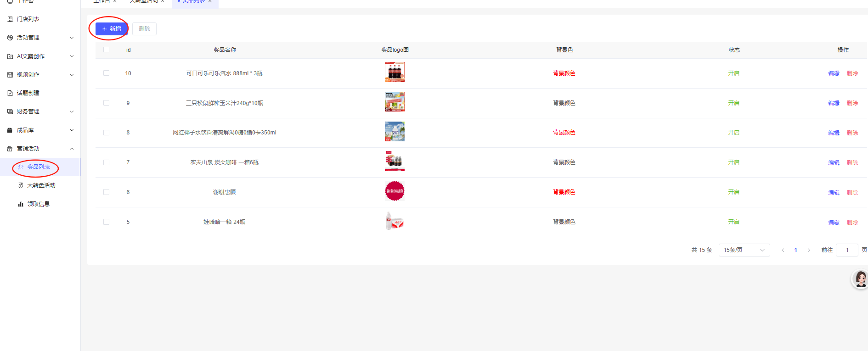Viewport: 868px width, 351px height.
Task: Click the 门店列表 store icon in sidebar
Action: click(10, 19)
